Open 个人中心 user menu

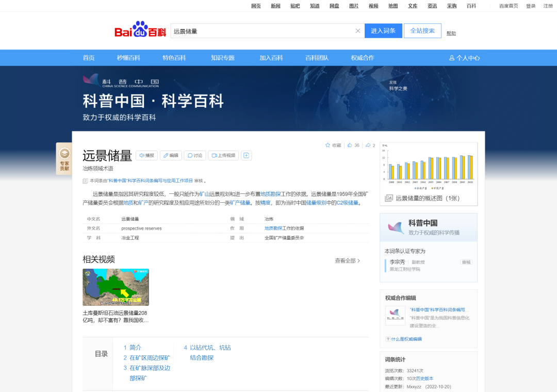point(464,58)
